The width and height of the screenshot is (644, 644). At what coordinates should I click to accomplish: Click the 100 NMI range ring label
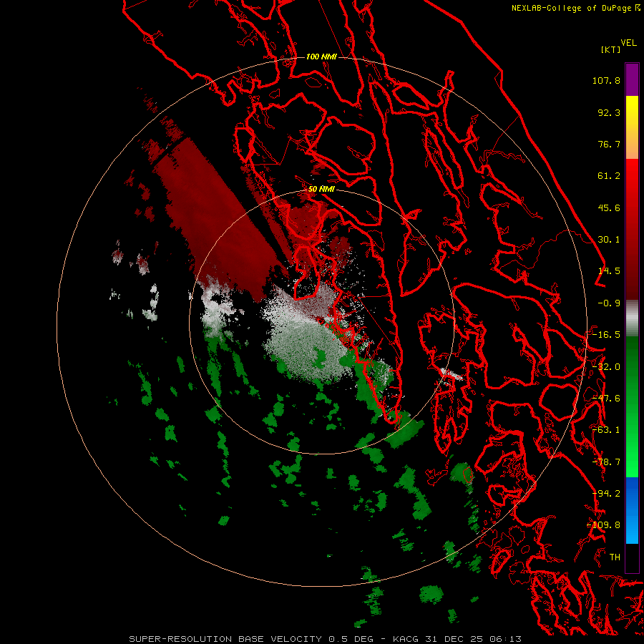point(321,57)
